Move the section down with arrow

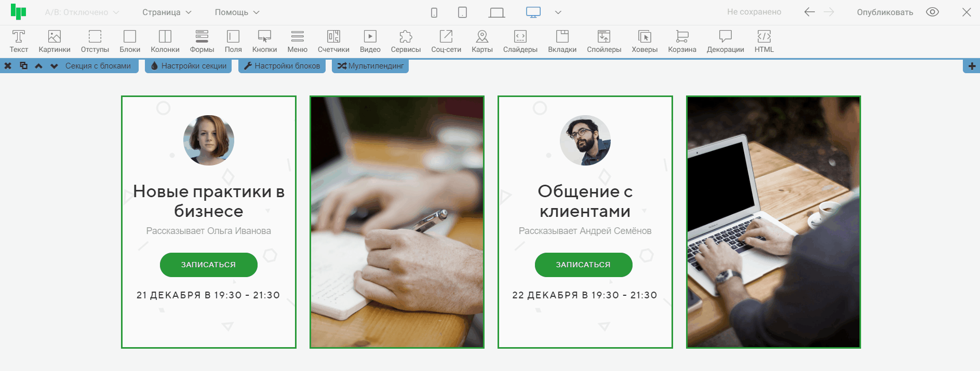pyautogui.click(x=54, y=66)
